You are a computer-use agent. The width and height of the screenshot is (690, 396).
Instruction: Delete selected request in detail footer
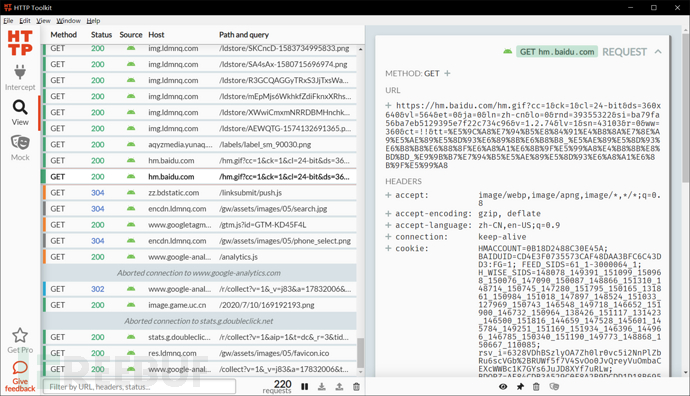[x=536, y=387]
